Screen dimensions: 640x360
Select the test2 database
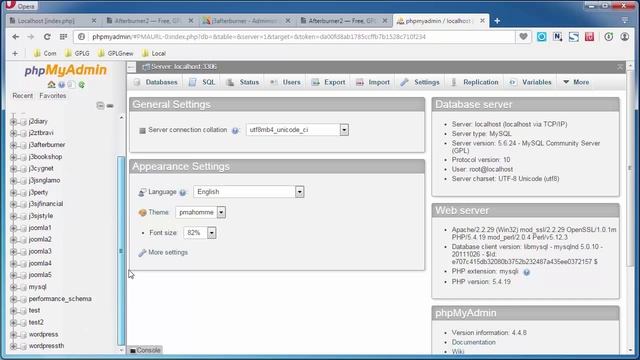click(x=36, y=323)
